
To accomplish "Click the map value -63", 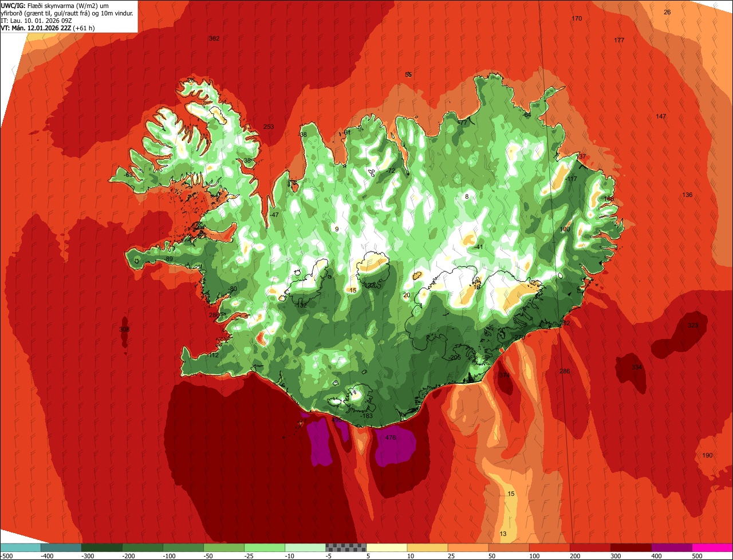I will tap(128, 175).
